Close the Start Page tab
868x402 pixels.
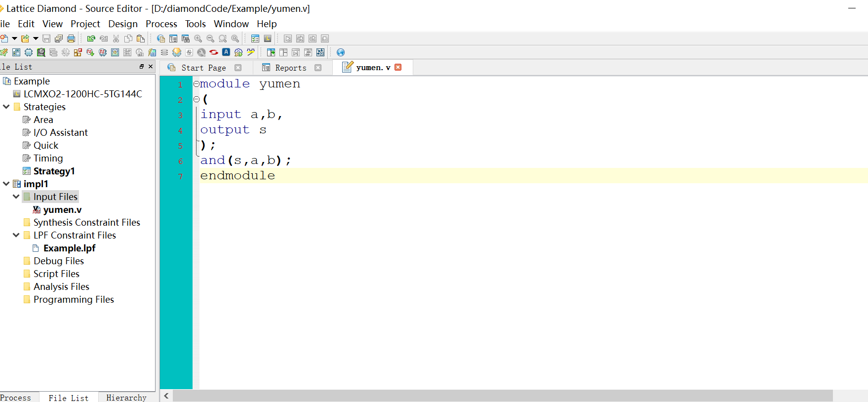pyautogui.click(x=238, y=68)
